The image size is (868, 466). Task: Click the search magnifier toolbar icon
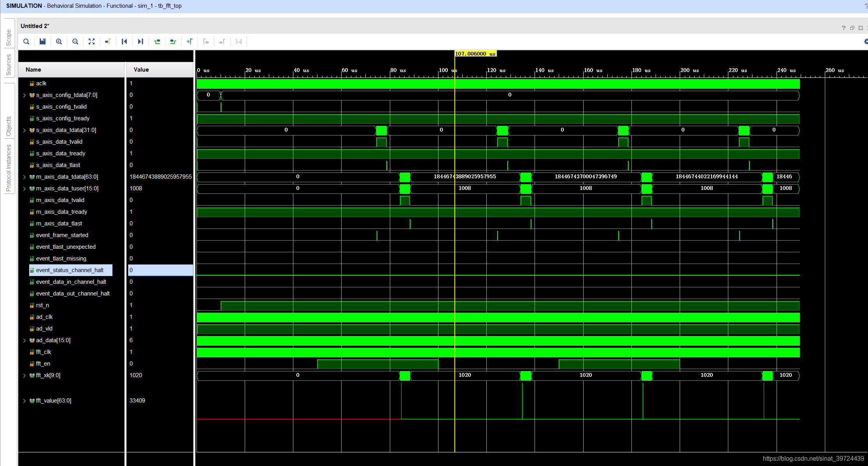click(26, 42)
